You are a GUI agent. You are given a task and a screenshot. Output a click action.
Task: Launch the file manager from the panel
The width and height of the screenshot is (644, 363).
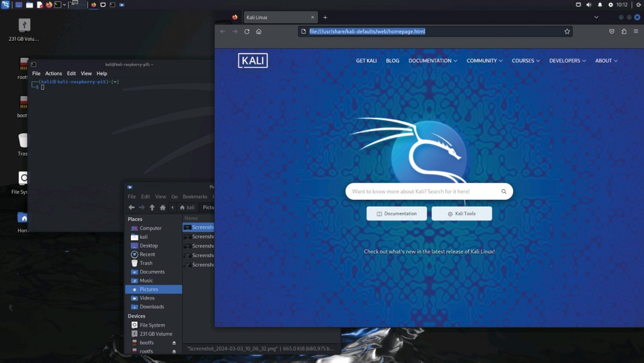coord(30,5)
